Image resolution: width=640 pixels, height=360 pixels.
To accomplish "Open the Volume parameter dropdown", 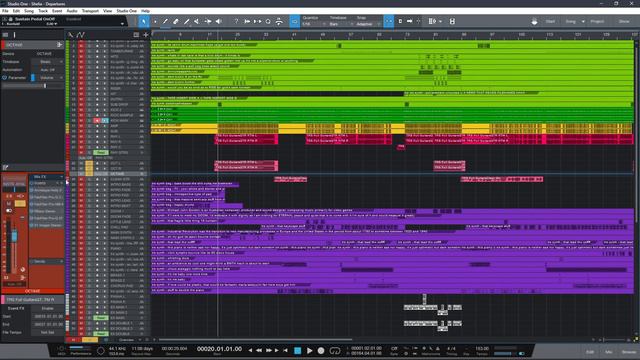I will (x=50, y=78).
